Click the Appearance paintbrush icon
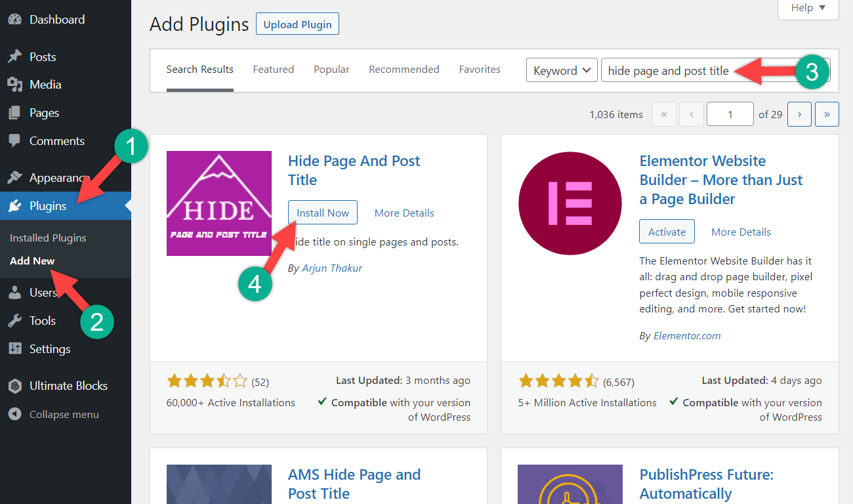The height and width of the screenshot is (504, 853). (14, 178)
